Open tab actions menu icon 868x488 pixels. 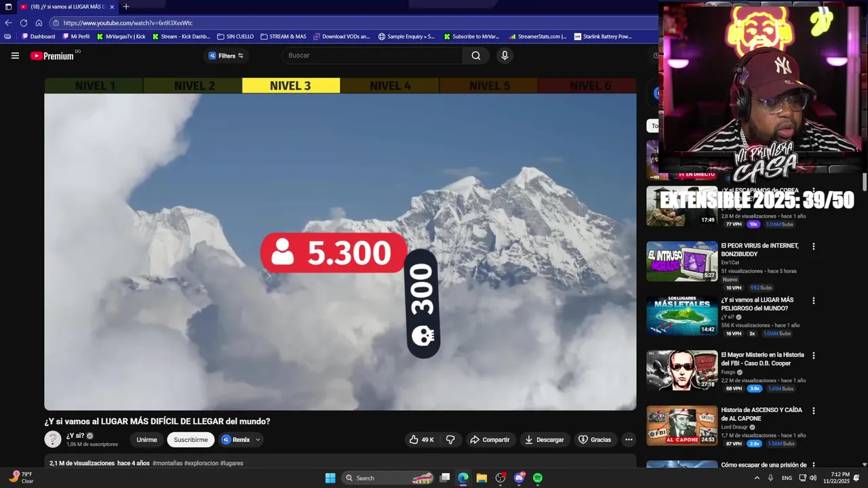pyautogui.click(x=8, y=7)
